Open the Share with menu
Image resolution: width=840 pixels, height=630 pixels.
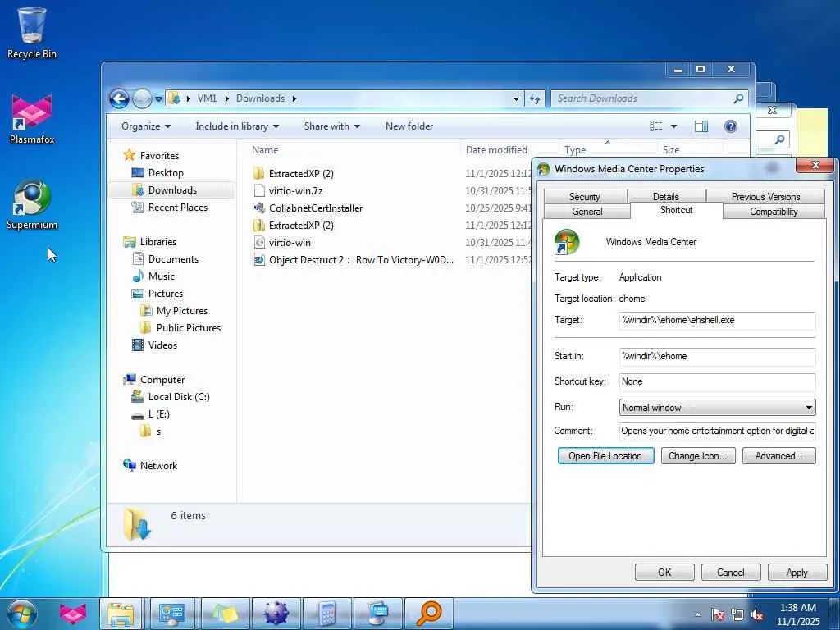(x=332, y=126)
